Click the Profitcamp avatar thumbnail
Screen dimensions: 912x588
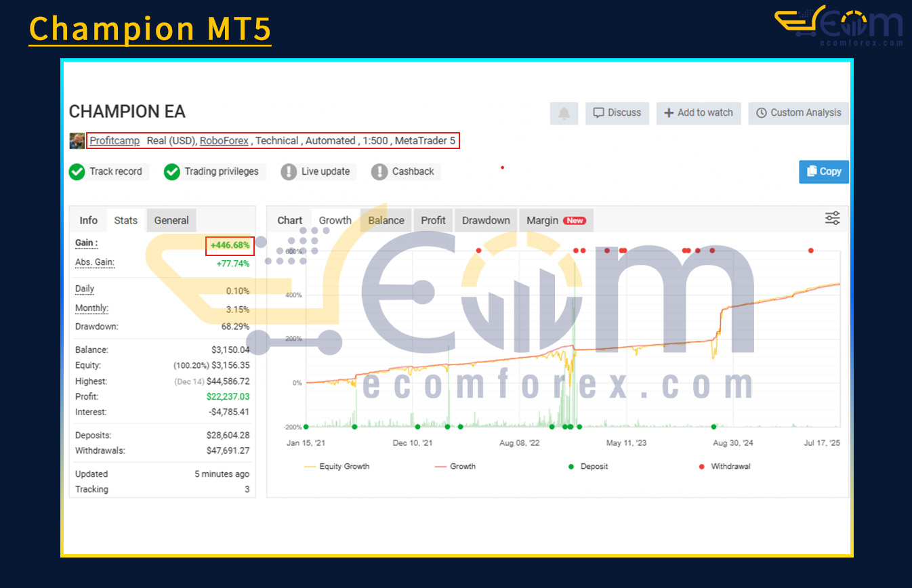pos(77,141)
